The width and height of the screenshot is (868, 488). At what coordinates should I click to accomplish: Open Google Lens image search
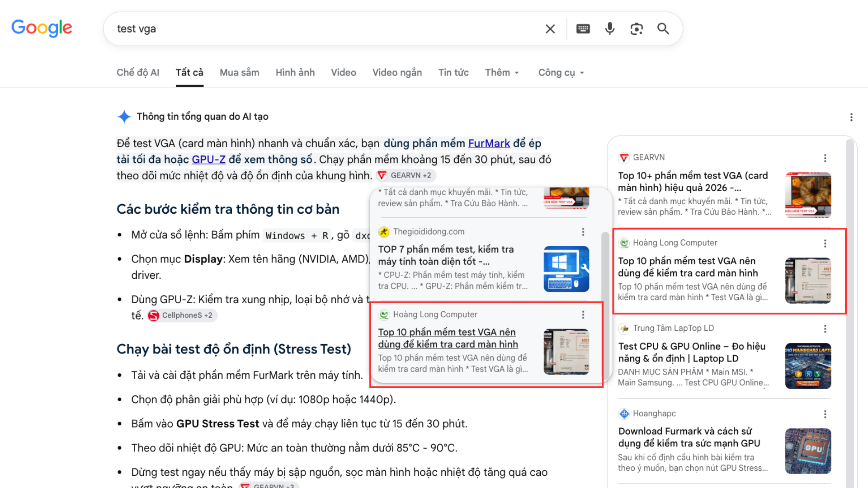(x=637, y=29)
